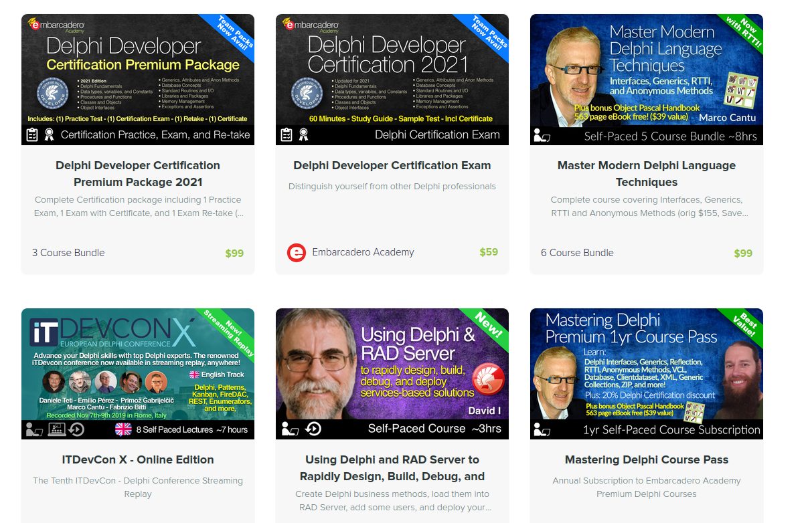
Task: Open the Master Modern Delphi Language Techniques thumbnail
Action: (x=647, y=80)
